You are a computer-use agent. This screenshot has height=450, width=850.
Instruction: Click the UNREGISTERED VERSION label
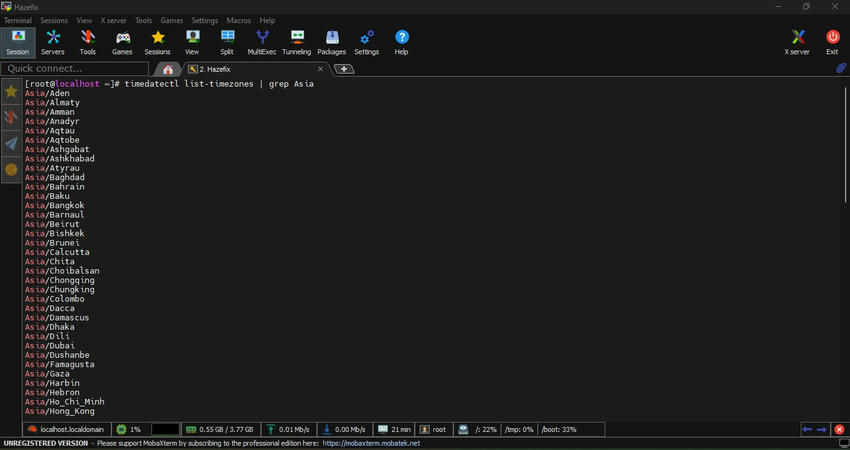coord(46,443)
